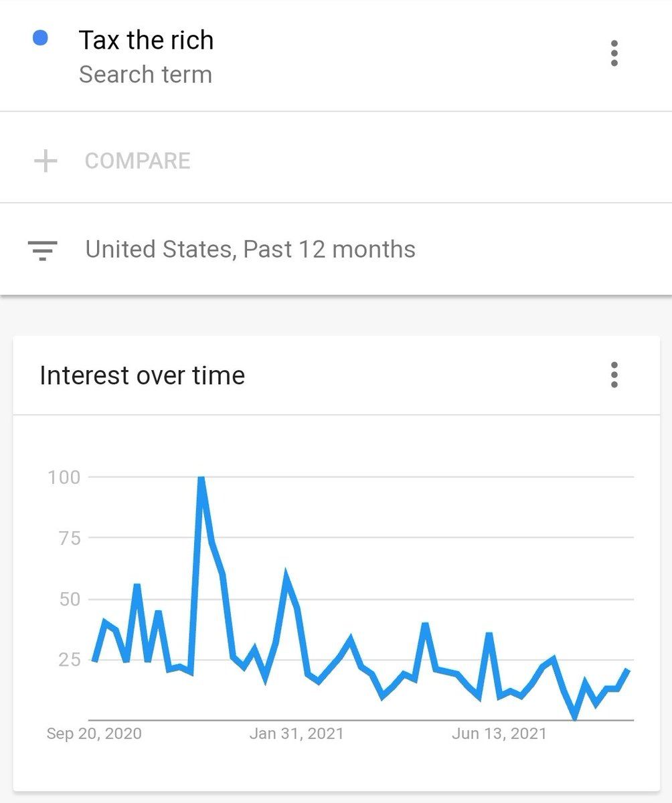Click the "Search term" subtitle text
Viewport: 672px width, 803px height.
(x=145, y=74)
